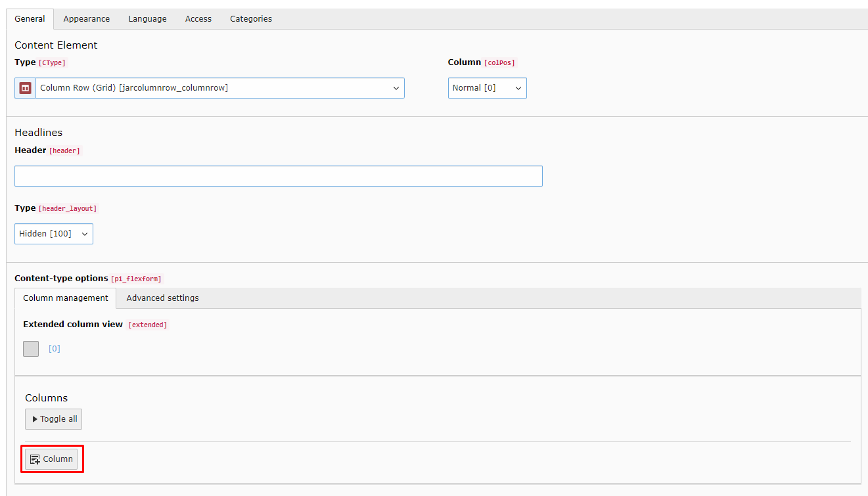Select the Categories tab

tap(251, 19)
